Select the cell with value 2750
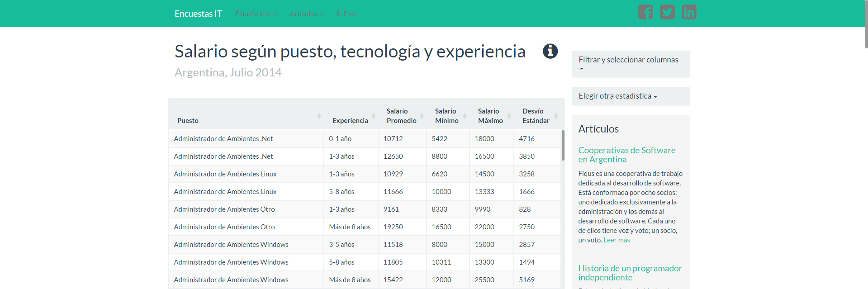Screen dimensions: 868x289 tap(537, 227)
